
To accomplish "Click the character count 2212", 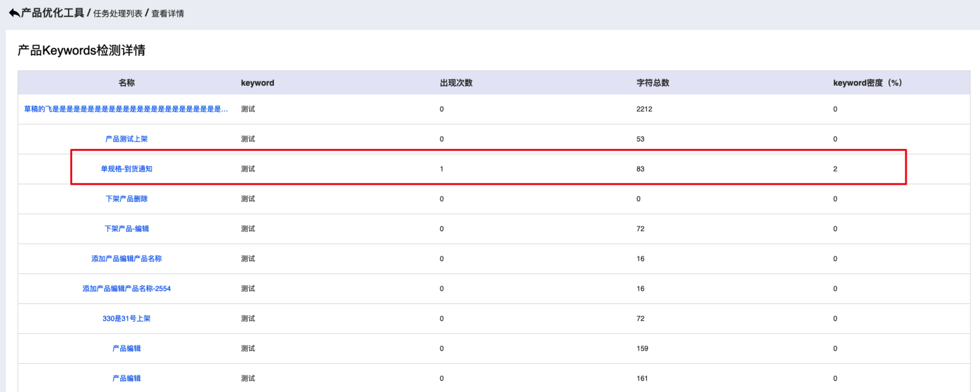I will coord(645,109).
